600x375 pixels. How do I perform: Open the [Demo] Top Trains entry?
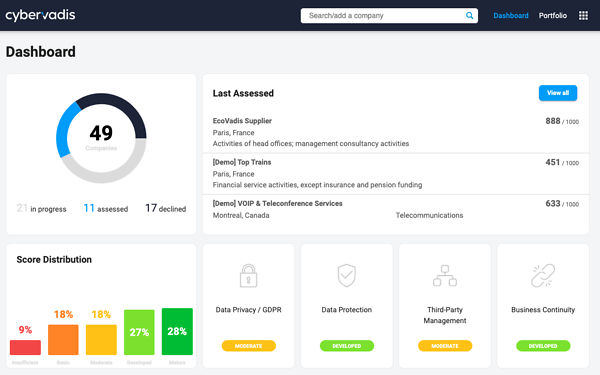[396, 174]
